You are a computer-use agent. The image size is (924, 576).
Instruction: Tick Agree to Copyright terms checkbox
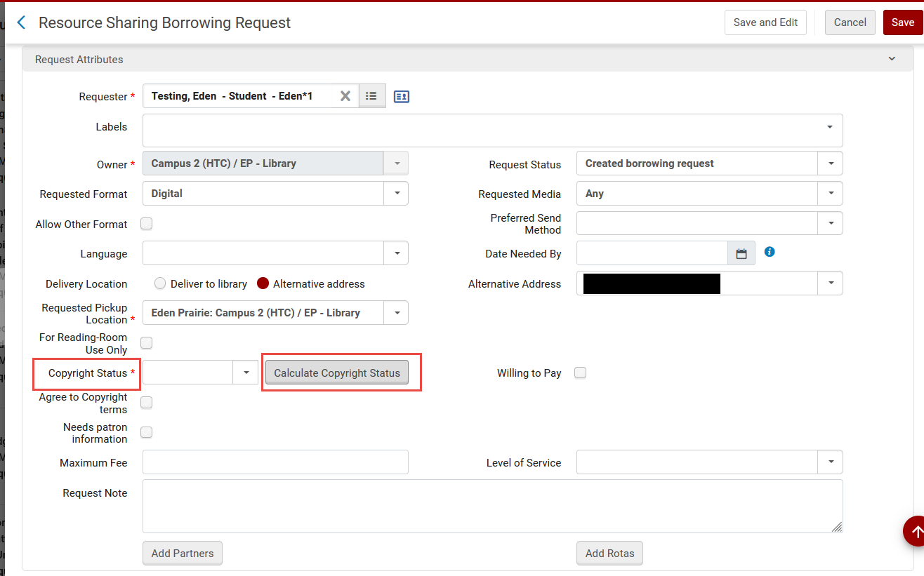point(147,402)
